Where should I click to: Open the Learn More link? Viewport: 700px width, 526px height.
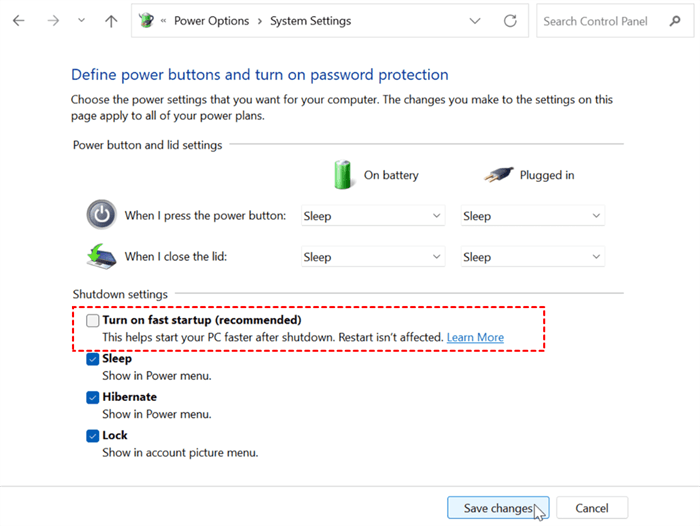click(475, 338)
